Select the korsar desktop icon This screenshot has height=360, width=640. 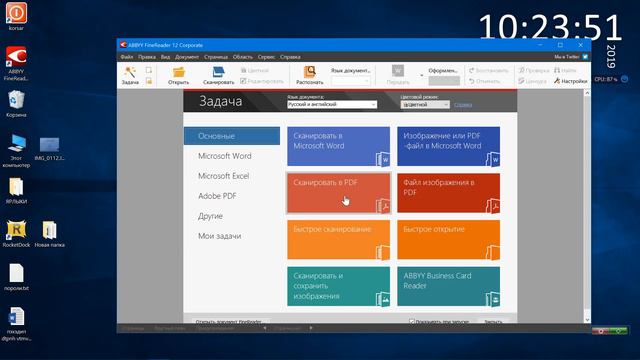click(x=16, y=16)
